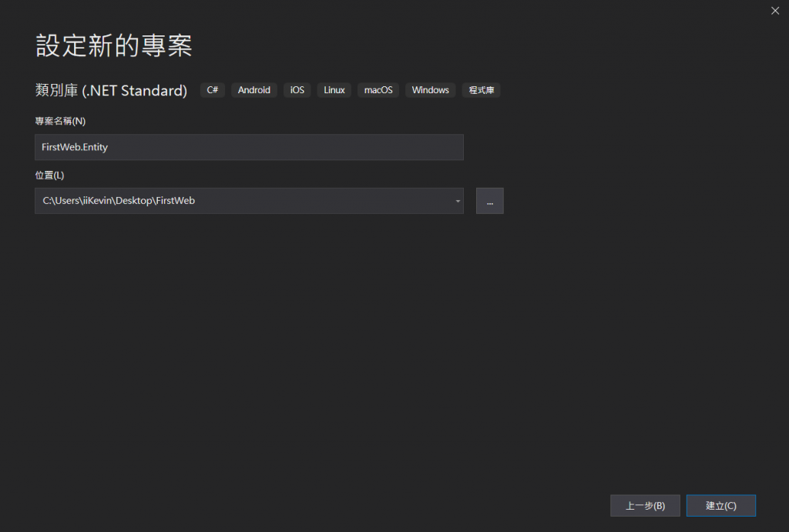
Task: Go back with the 上一步(B) button
Action: 645,506
